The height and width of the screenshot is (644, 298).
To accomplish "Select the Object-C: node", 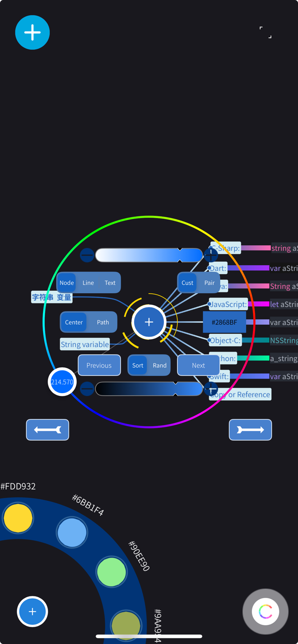I will coord(225,340).
